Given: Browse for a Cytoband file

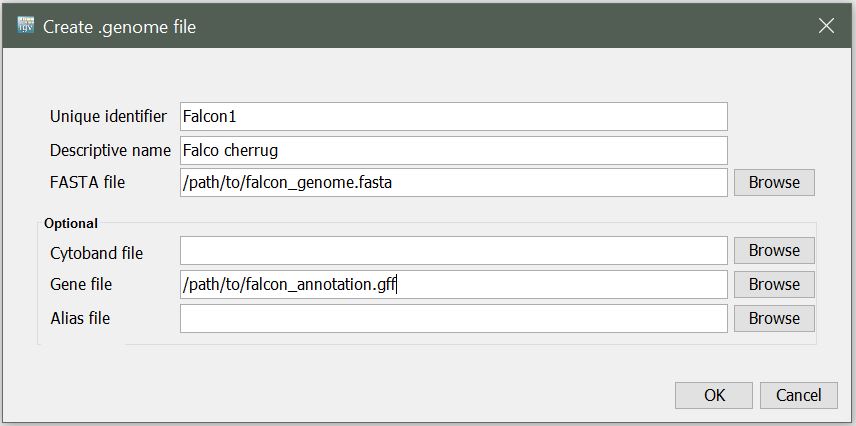Looking at the screenshot, I should [x=774, y=250].
